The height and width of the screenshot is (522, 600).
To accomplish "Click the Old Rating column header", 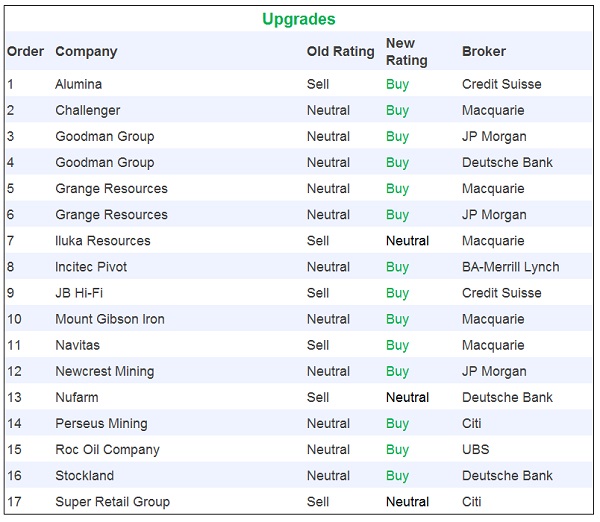I will click(x=340, y=51).
